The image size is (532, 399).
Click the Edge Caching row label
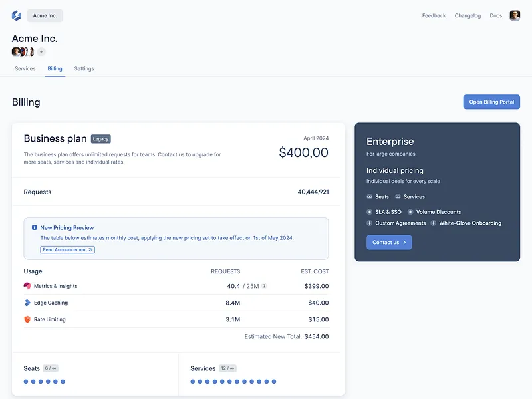click(x=51, y=303)
